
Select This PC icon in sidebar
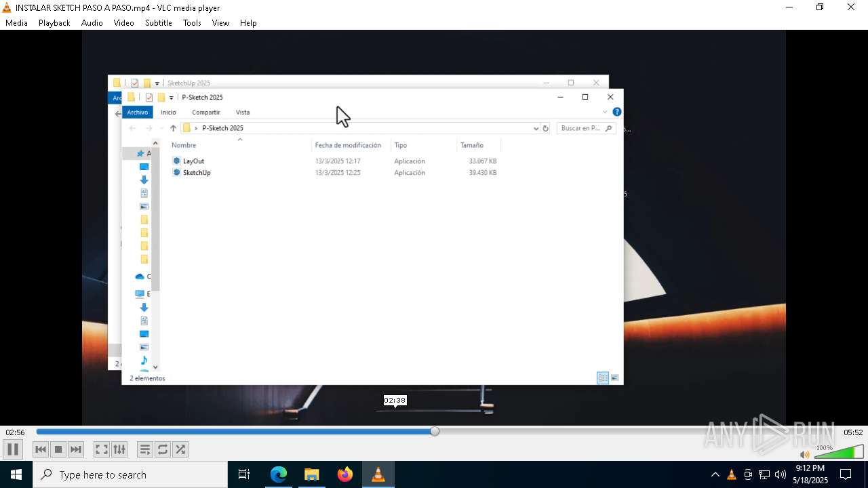point(140,294)
